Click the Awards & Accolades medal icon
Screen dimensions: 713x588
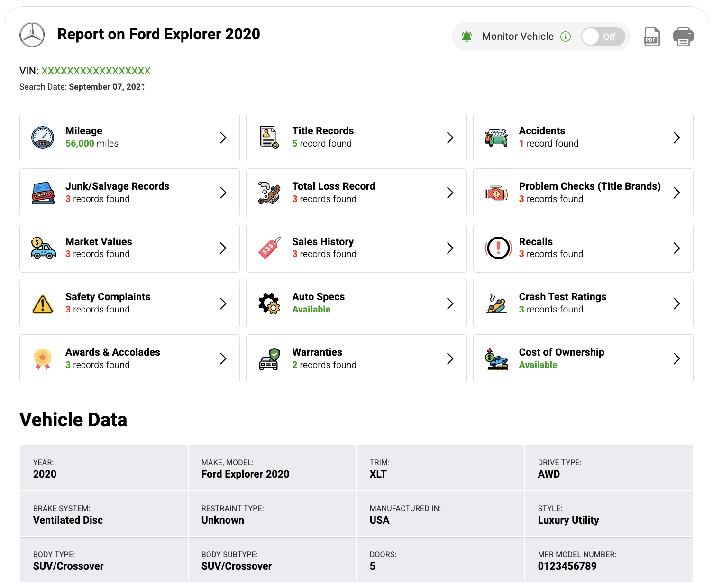[x=42, y=358]
